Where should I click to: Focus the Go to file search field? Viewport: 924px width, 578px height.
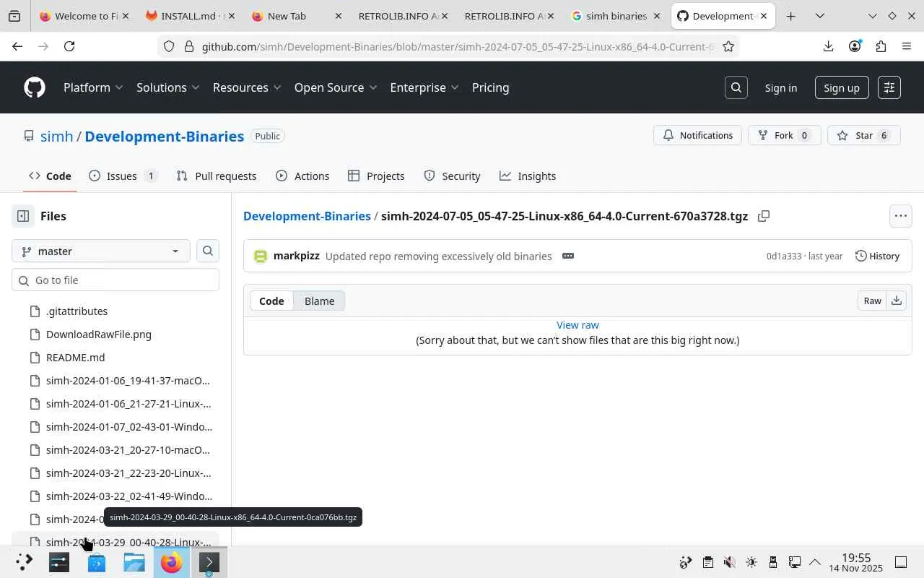point(115,280)
